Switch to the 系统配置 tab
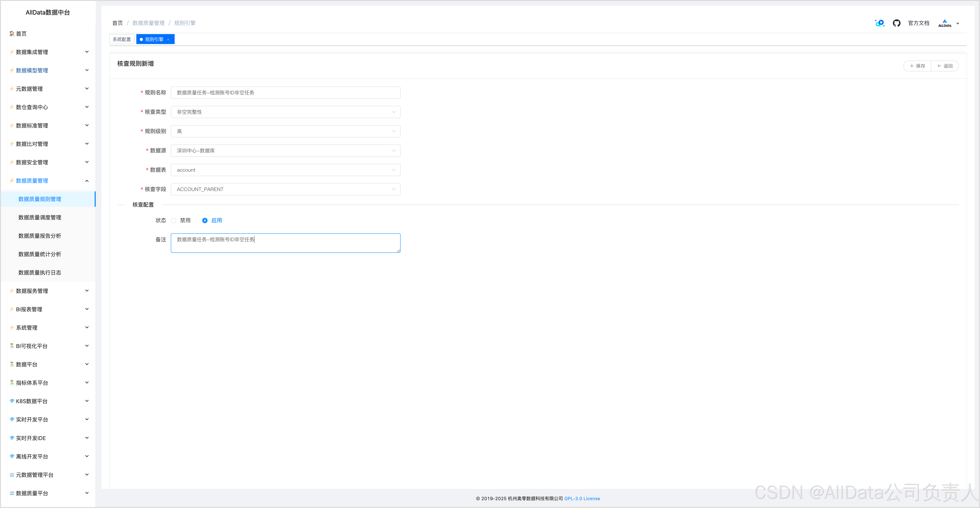Screen dimensions: 980x508 122,40
